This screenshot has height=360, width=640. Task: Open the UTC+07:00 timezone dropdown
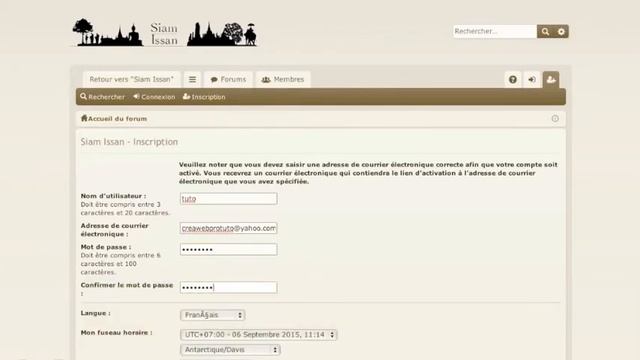(x=259, y=335)
